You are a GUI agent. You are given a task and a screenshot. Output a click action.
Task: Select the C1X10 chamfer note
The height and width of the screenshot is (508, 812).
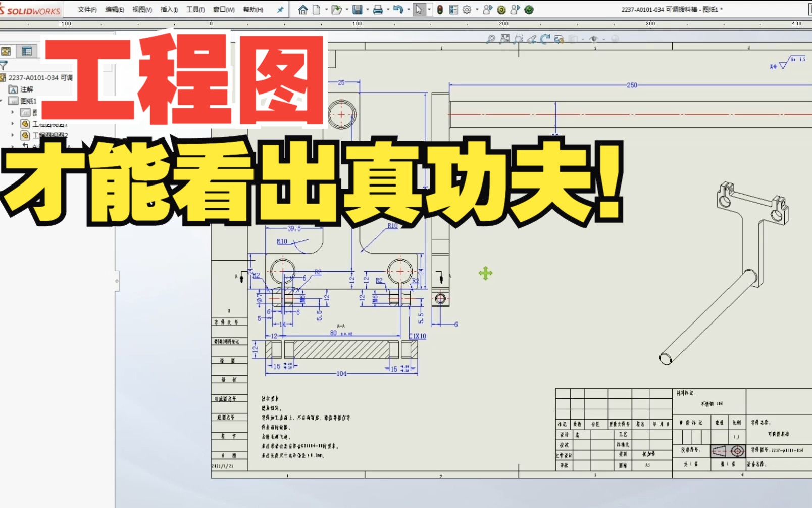(418, 336)
